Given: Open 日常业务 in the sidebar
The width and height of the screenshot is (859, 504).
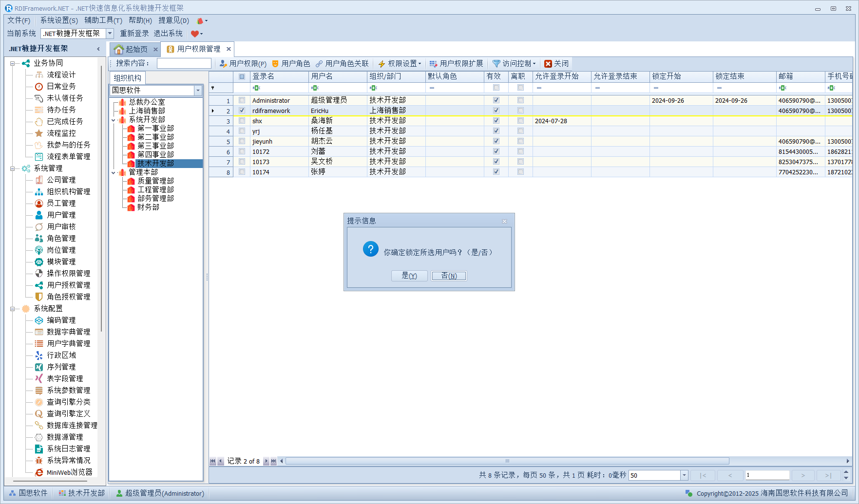Looking at the screenshot, I should 61,86.
